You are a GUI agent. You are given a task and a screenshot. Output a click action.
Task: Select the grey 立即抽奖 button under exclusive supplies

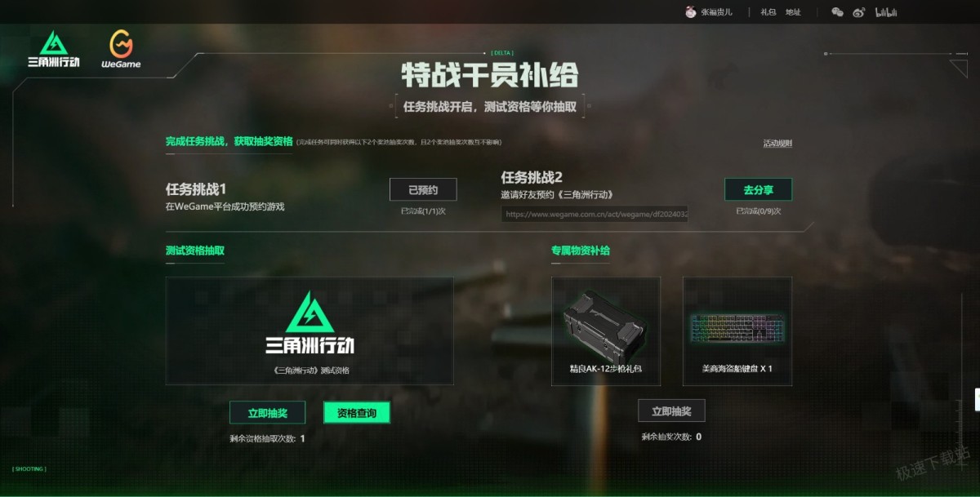671,410
